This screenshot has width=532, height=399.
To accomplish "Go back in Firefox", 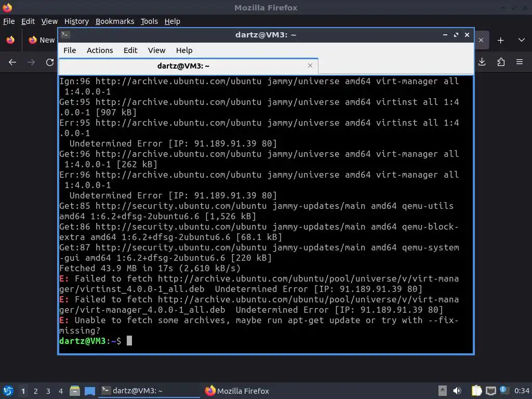I will tap(12, 62).
